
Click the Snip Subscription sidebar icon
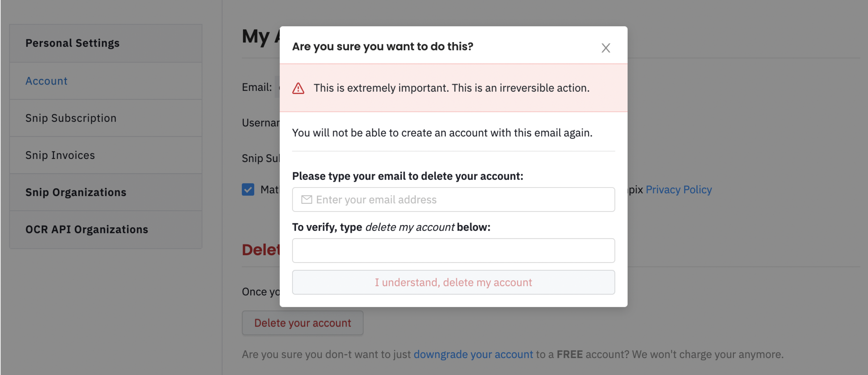[x=71, y=117]
